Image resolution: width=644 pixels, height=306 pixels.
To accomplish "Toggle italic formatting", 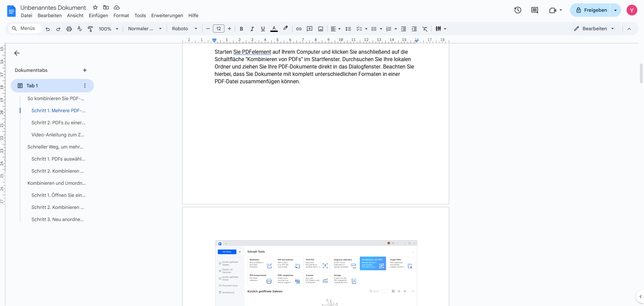I will tap(252, 29).
